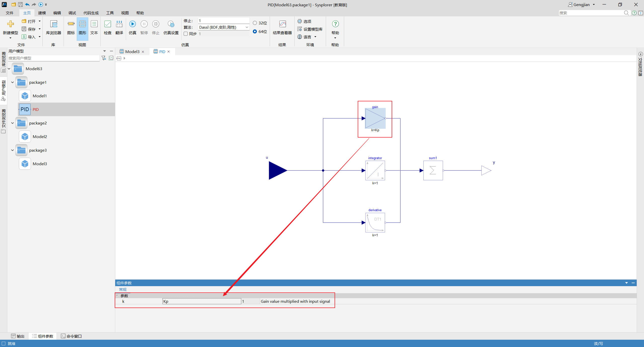Select the 32位 radio button
This screenshot has width=644, height=347.
pos(255,23)
